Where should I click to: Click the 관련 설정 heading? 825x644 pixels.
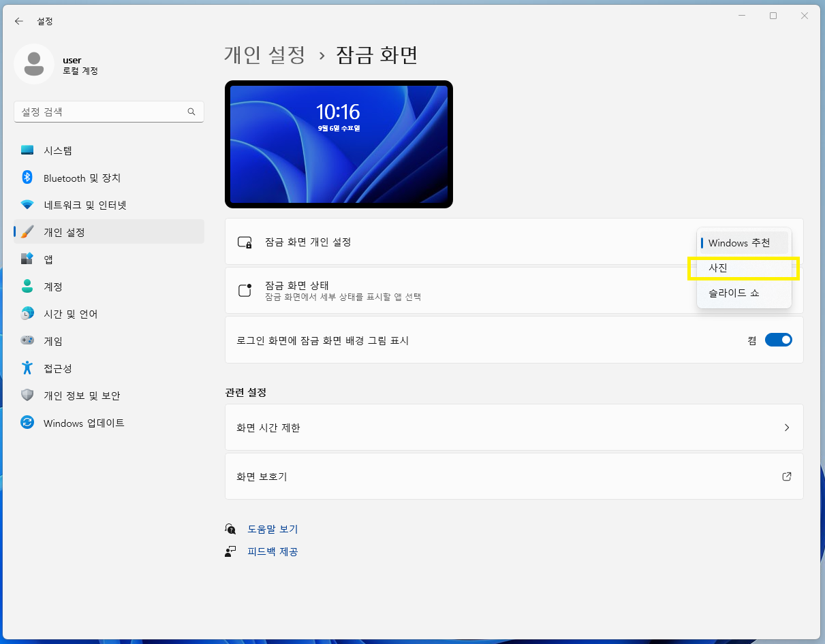(246, 393)
